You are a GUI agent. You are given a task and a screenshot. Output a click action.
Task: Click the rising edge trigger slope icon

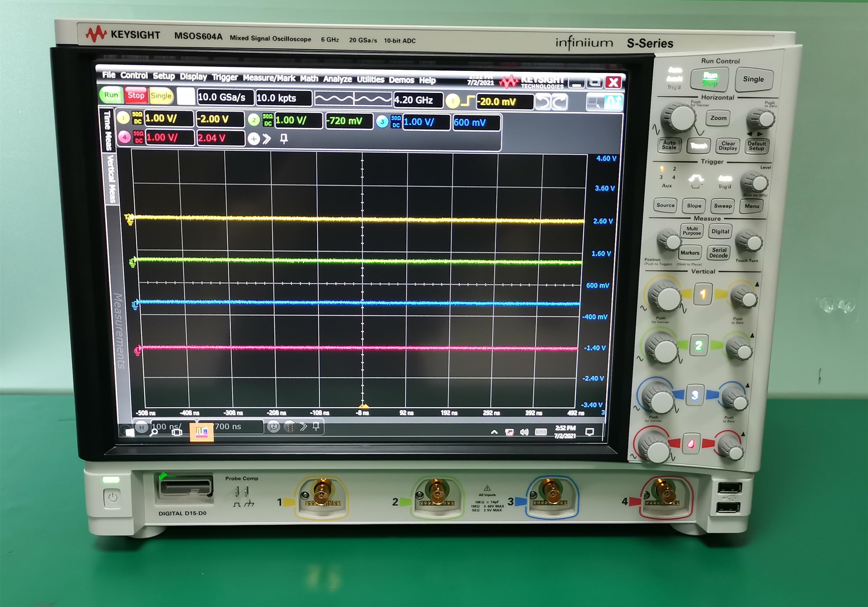(x=468, y=101)
